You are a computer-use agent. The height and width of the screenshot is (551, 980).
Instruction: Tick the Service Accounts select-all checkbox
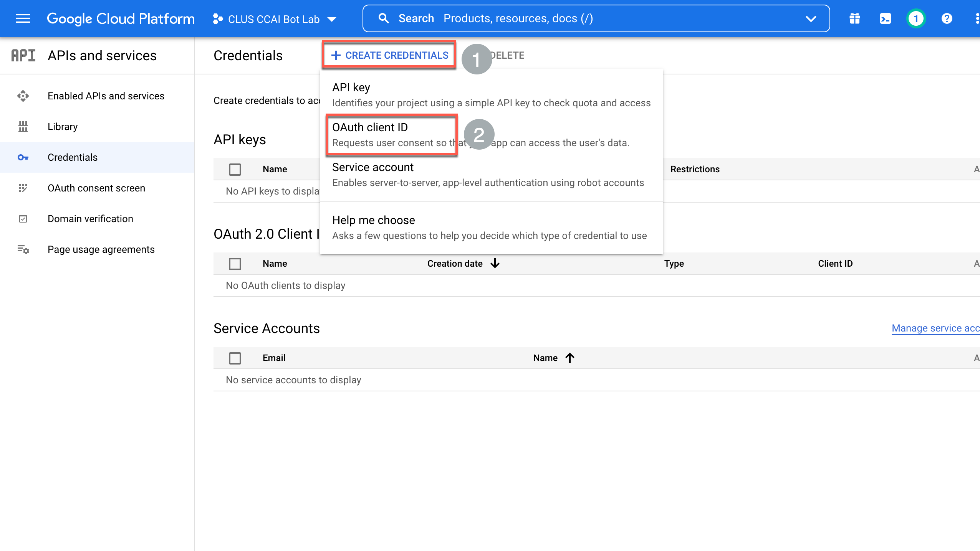point(235,358)
